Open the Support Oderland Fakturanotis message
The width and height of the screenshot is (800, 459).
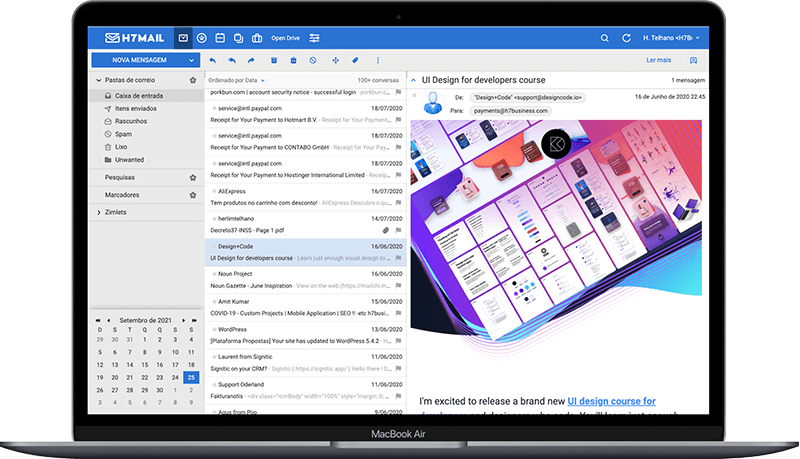point(305,390)
